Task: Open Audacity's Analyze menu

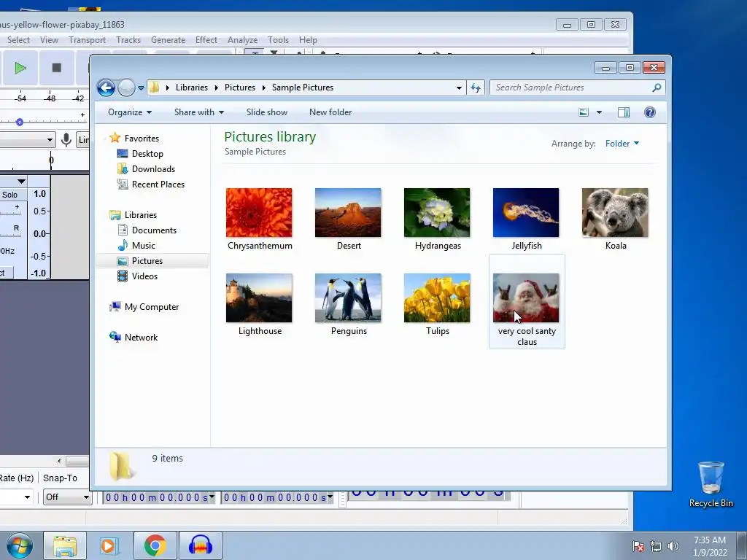Action: tap(242, 40)
